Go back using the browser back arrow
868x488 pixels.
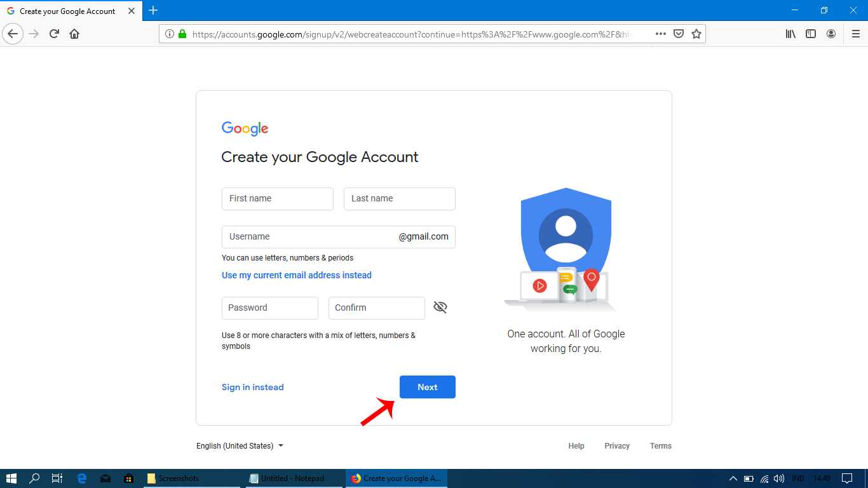click(x=13, y=34)
